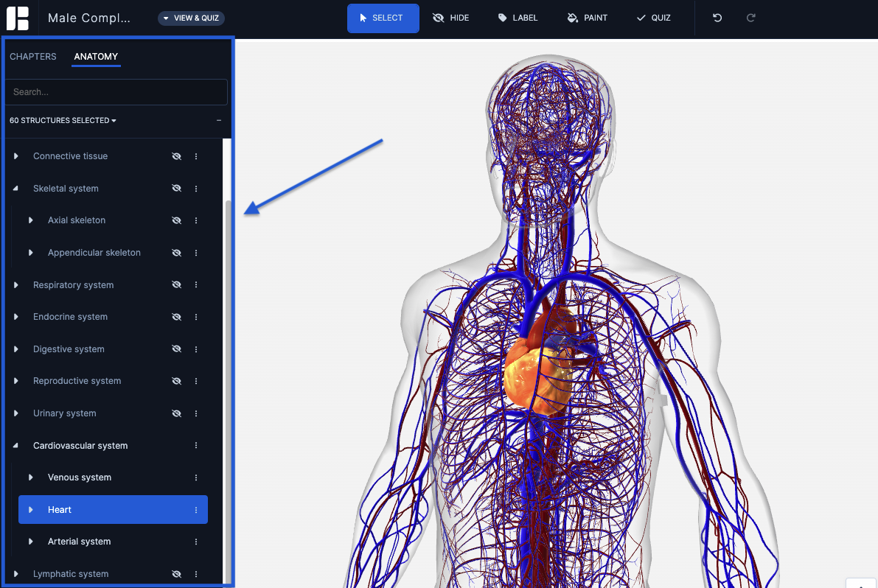
Task: Open Reproductive system more options menu
Action: (x=196, y=381)
